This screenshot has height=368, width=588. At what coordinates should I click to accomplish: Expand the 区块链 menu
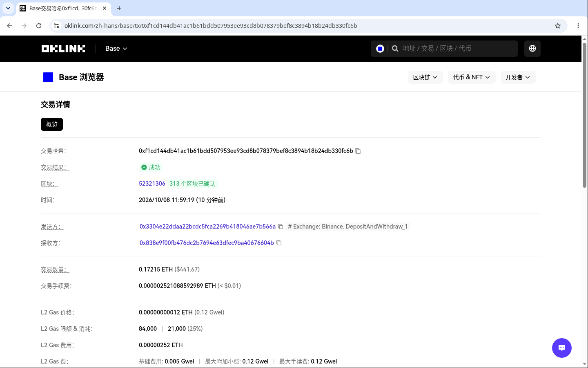425,77
